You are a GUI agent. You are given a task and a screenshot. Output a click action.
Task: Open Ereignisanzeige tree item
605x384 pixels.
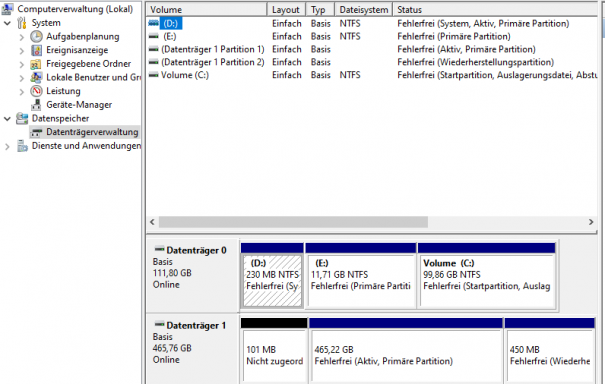click(x=77, y=50)
